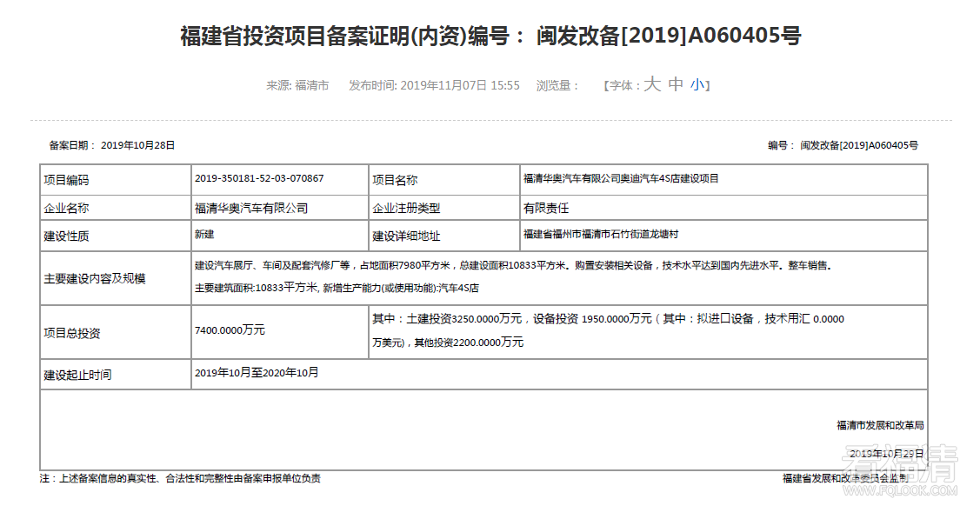
Task: Click the footnote starting 注：上述备案信息
Action: click(180, 478)
